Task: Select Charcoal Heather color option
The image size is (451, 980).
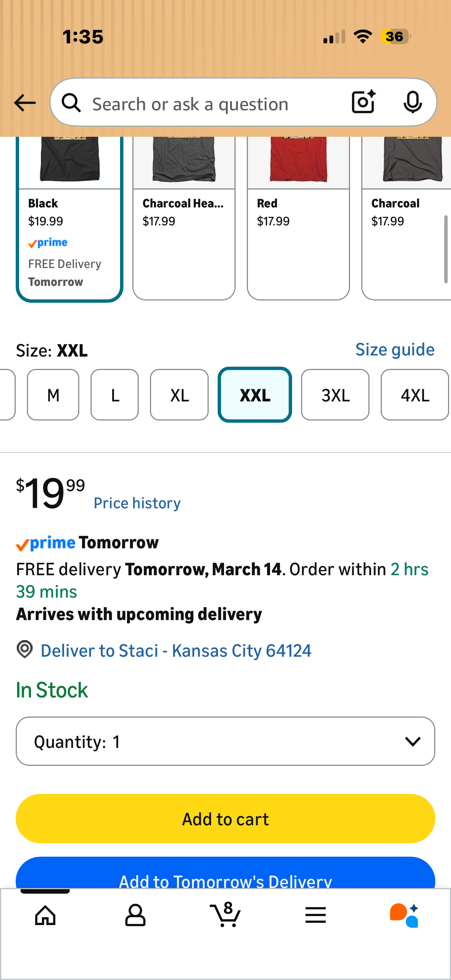Action: point(184,218)
